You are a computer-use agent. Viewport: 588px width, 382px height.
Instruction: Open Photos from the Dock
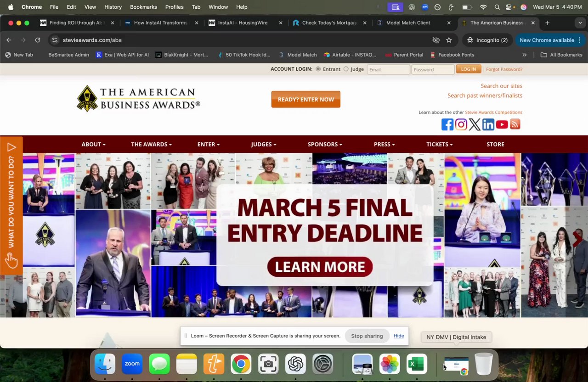tap(390, 364)
